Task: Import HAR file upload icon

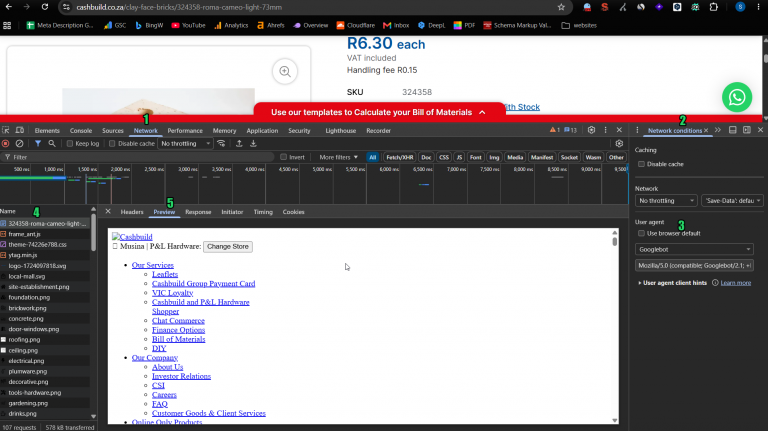Action: (x=239, y=144)
